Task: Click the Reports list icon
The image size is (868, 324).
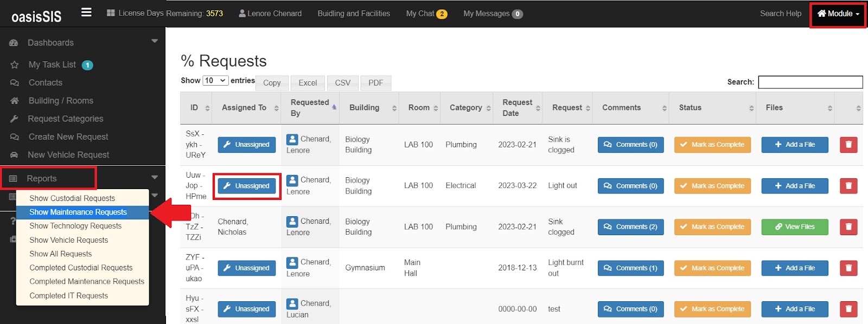Action: point(14,179)
